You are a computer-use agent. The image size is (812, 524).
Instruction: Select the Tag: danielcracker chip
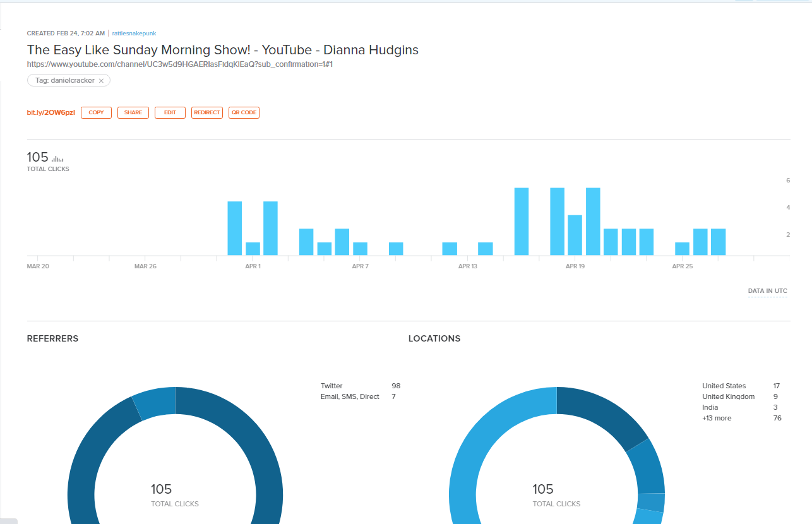(x=69, y=81)
